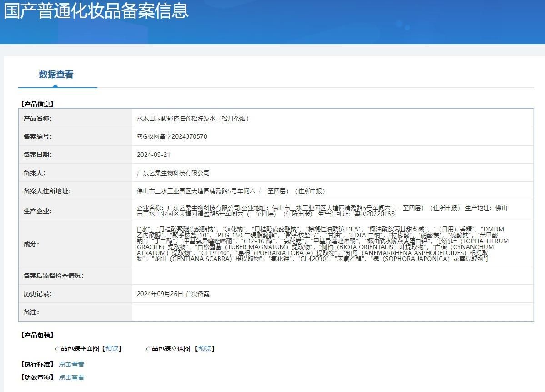Open 预览 link for 产品包装平面图
Viewport: 545px width, 392px height.
(111, 348)
